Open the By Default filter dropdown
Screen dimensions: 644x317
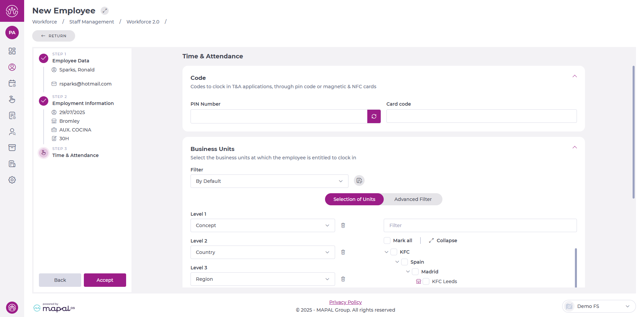(x=269, y=181)
